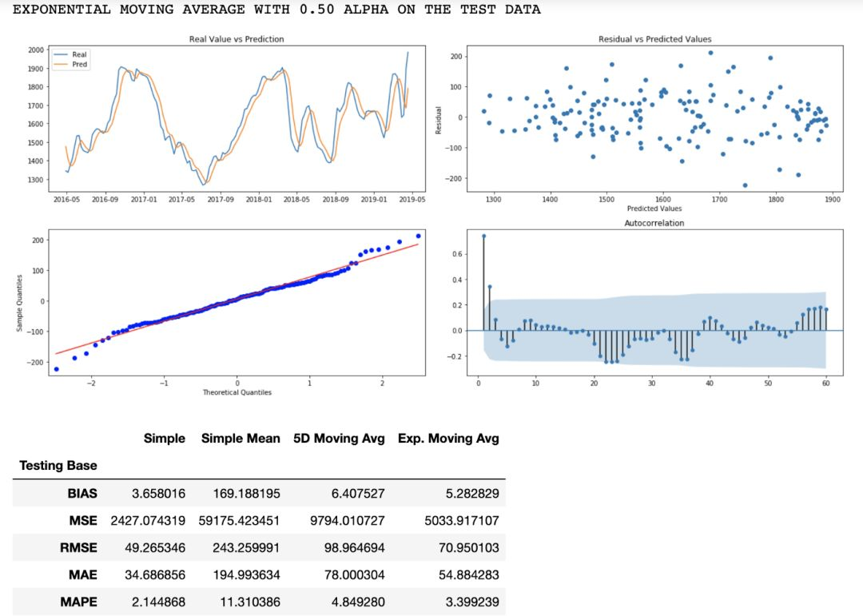
Task: Click the MAE value 54.884283
Action: tap(469, 574)
